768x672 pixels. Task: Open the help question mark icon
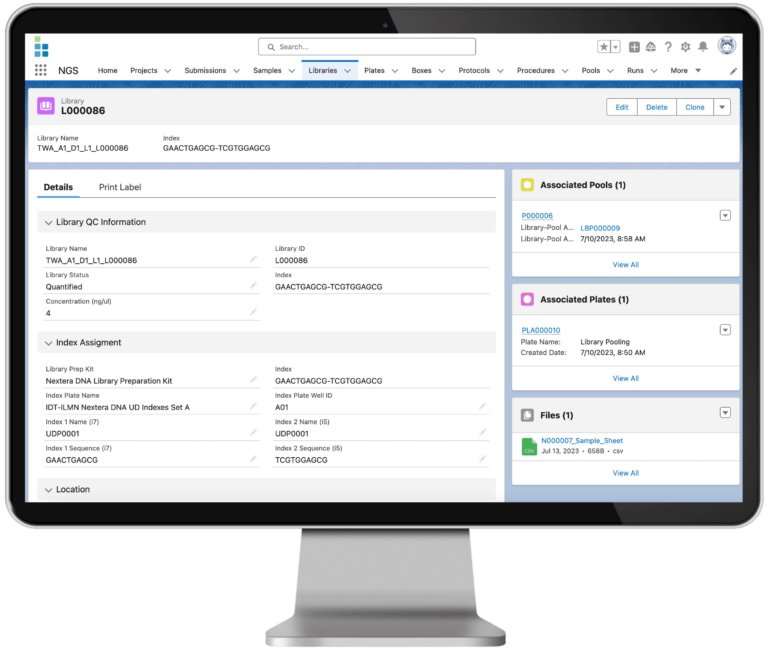click(668, 47)
